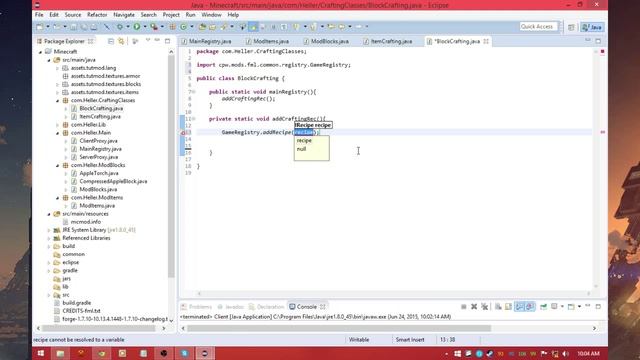This screenshot has height=360, width=640.
Task: Click the Save toolbar icon
Action: [73, 27]
